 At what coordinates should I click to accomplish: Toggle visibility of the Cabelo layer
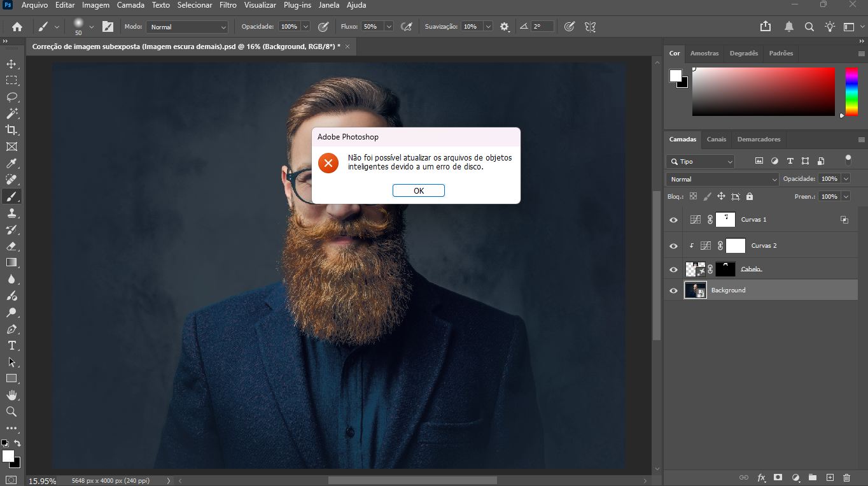(x=673, y=269)
